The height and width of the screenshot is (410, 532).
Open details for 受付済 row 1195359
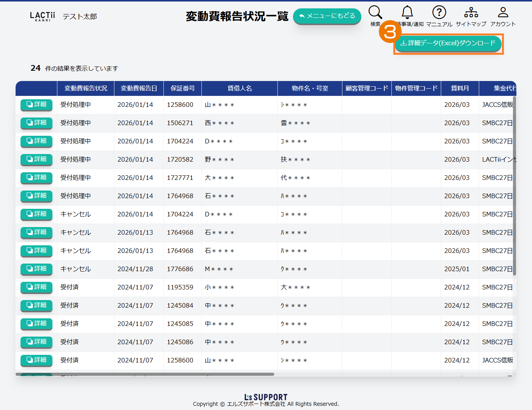tap(36, 287)
